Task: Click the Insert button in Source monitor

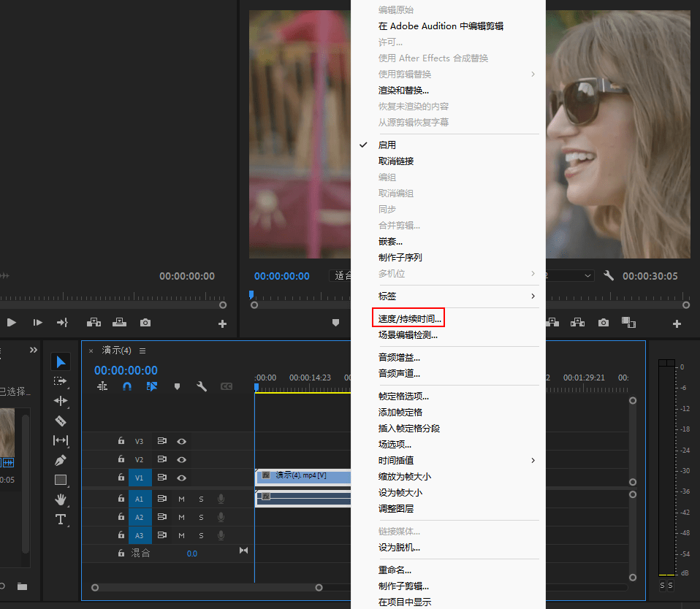Action: click(94, 323)
